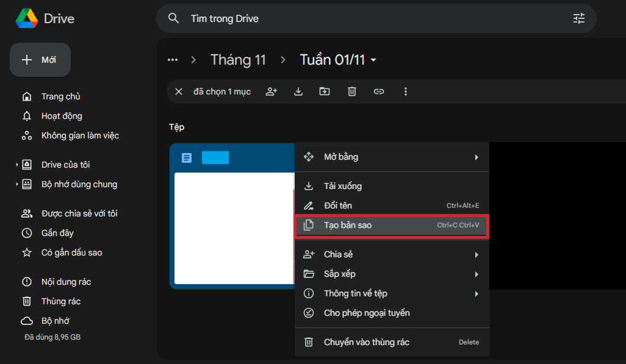This screenshot has height=364, width=626.
Task: Select Tạo bản sao from context menu
Action: pyautogui.click(x=392, y=225)
